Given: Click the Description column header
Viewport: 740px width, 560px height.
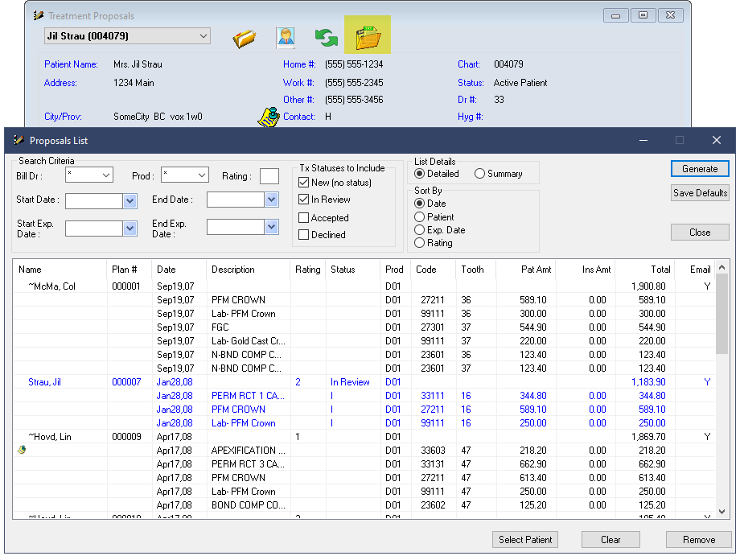Looking at the screenshot, I should coord(232,270).
